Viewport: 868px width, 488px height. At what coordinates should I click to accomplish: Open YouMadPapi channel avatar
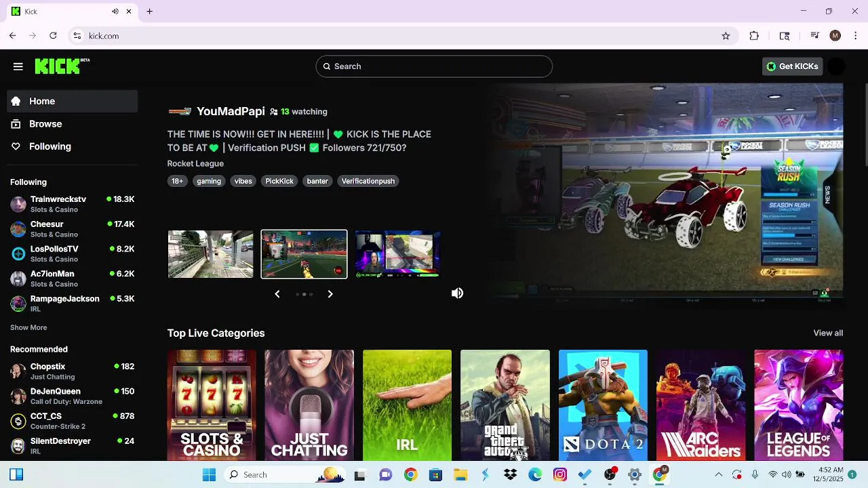pos(180,111)
